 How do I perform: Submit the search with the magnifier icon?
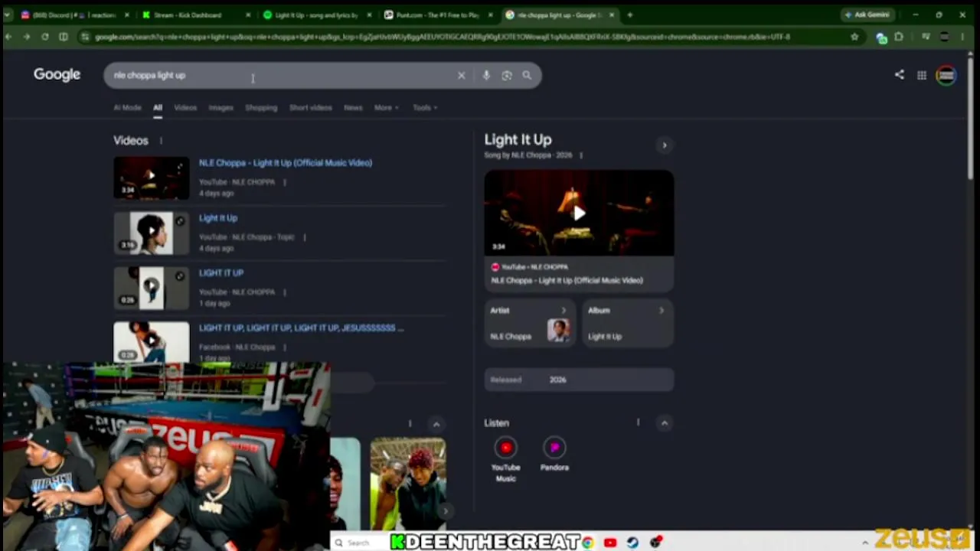527,75
